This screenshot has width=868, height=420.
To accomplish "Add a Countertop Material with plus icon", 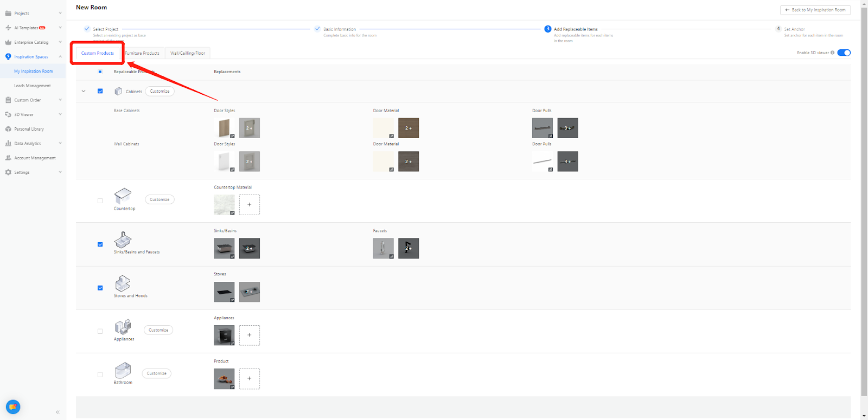I will pos(249,205).
